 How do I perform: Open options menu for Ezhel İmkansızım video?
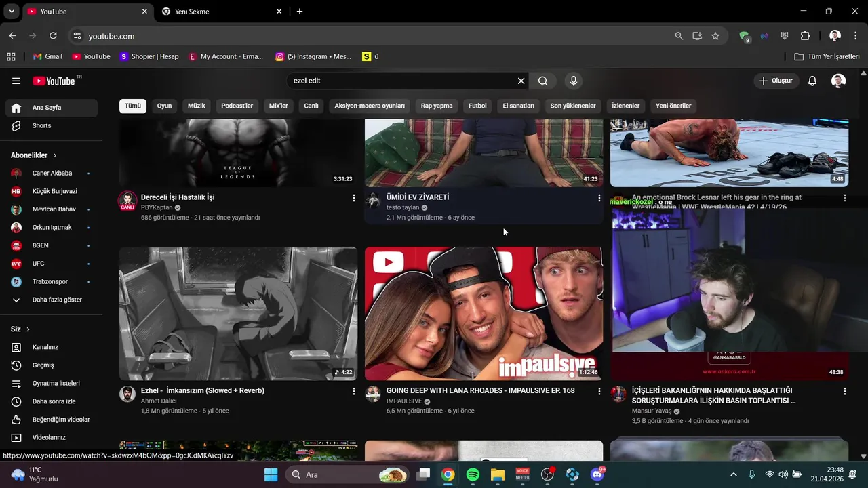pyautogui.click(x=353, y=391)
